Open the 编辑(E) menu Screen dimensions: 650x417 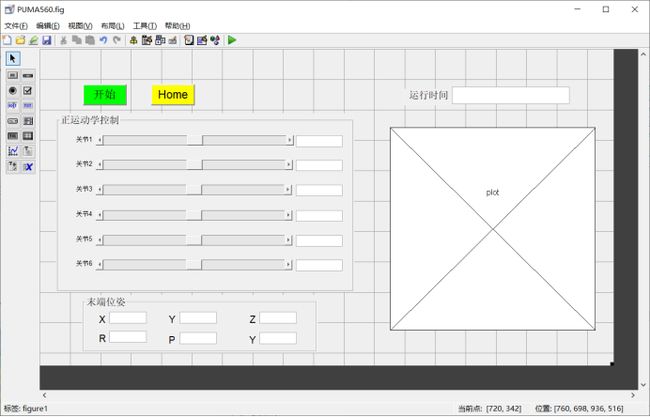[x=48, y=26]
